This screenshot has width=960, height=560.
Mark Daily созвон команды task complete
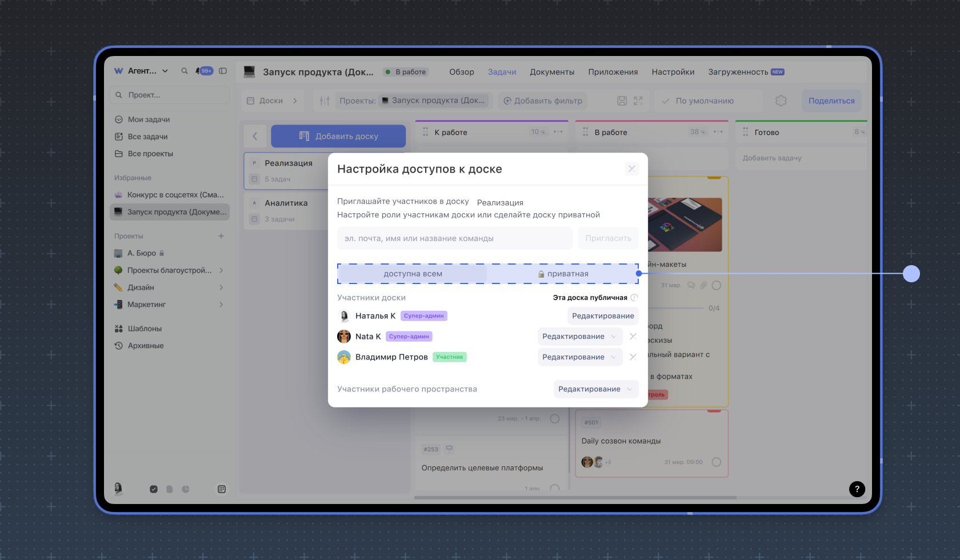(716, 462)
